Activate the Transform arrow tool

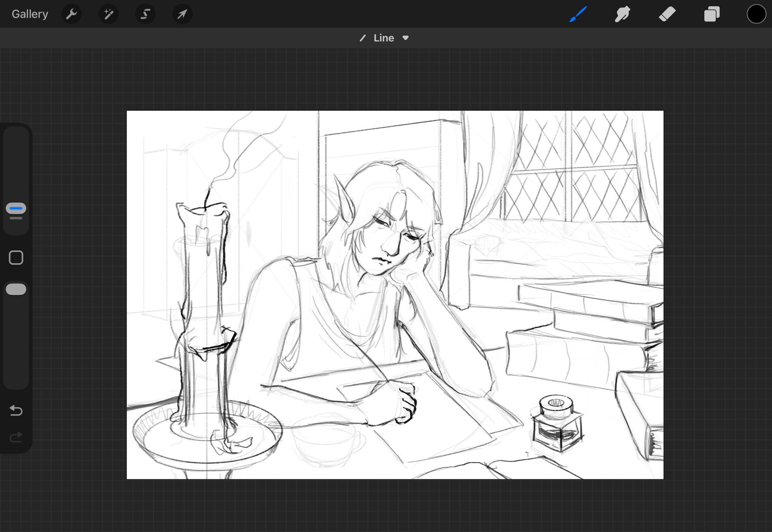click(182, 14)
